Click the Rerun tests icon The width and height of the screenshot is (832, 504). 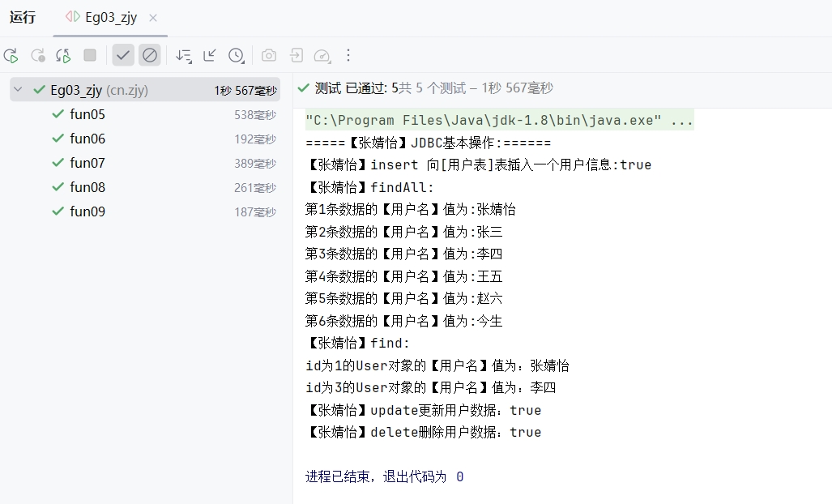pyautogui.click(x=11, y=55)
